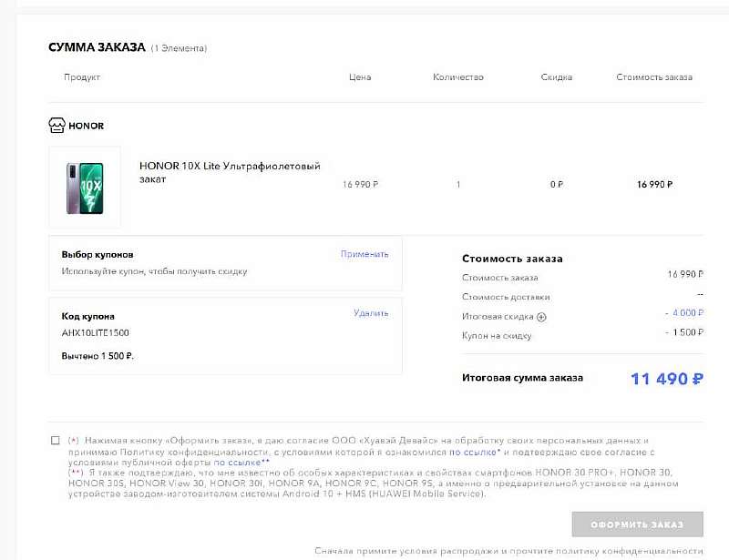
Task: Select the coupon code AHX10LITE1500 text
Action: (x=95, y=333)
